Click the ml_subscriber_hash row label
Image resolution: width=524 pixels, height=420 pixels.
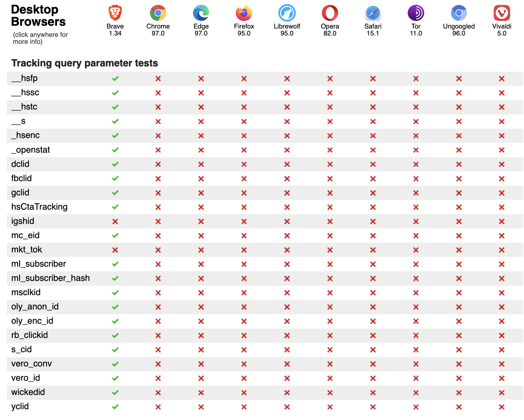click(x=50, y=278)
